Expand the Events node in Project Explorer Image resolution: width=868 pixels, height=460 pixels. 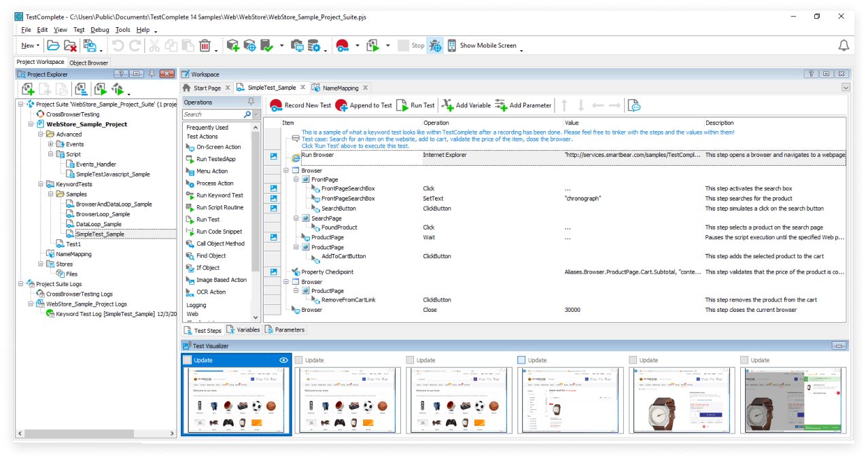[51, 144]
